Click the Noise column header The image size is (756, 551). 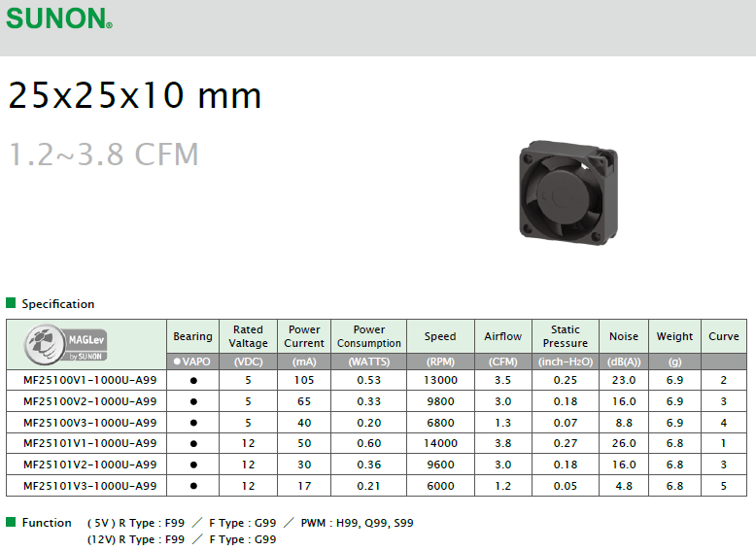tap(624, 336)
